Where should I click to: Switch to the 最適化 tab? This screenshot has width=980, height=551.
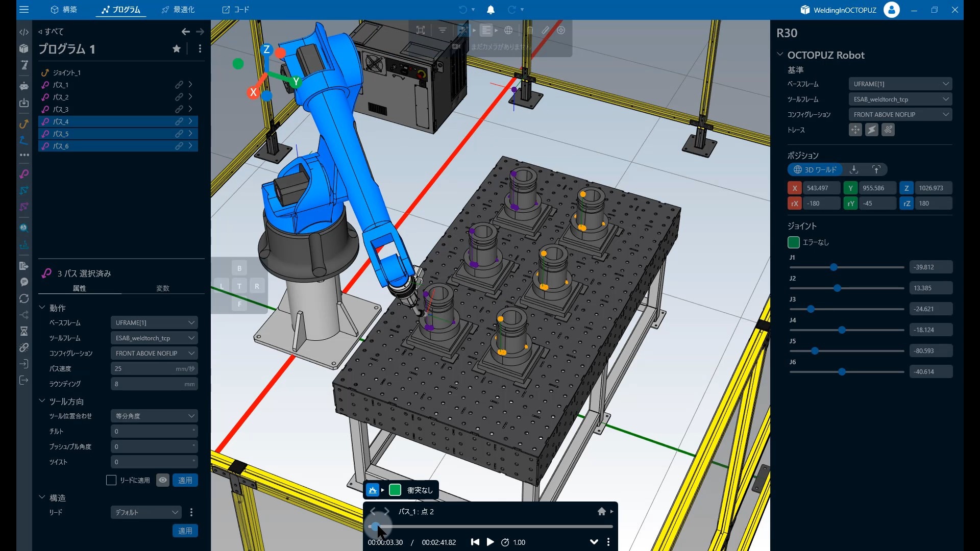[178, 10]
